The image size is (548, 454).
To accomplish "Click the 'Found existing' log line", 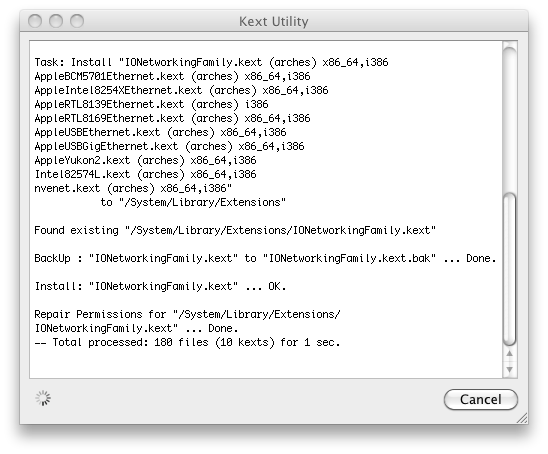I will [x=235, y=230].
